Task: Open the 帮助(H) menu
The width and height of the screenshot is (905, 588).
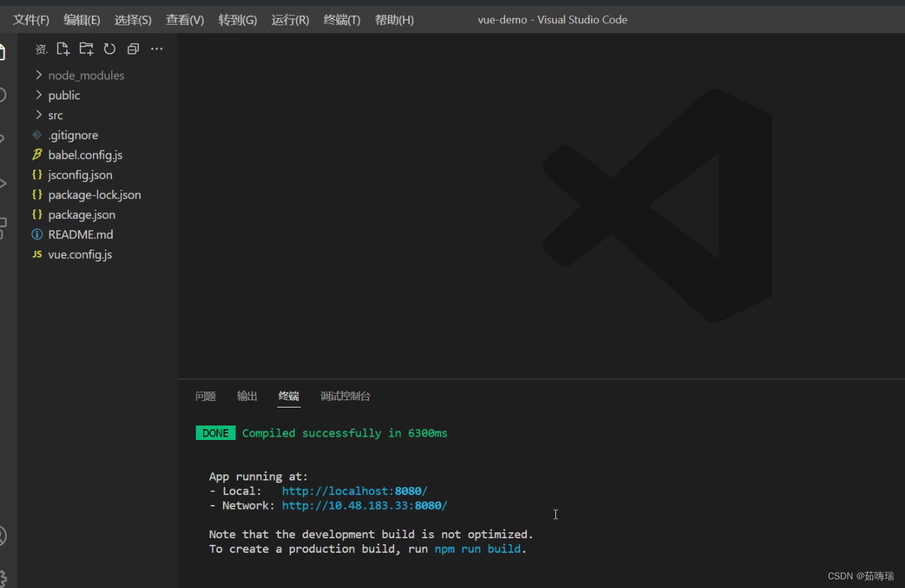Action: (x=394, y=20)
